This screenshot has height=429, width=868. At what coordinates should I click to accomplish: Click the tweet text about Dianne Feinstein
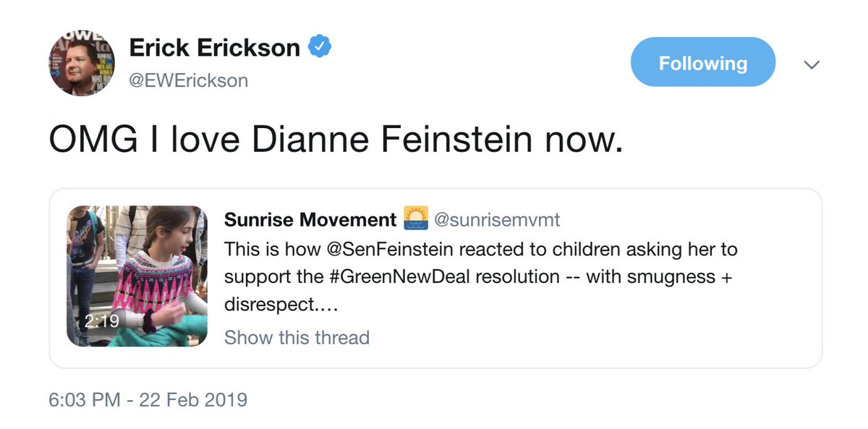335,140
